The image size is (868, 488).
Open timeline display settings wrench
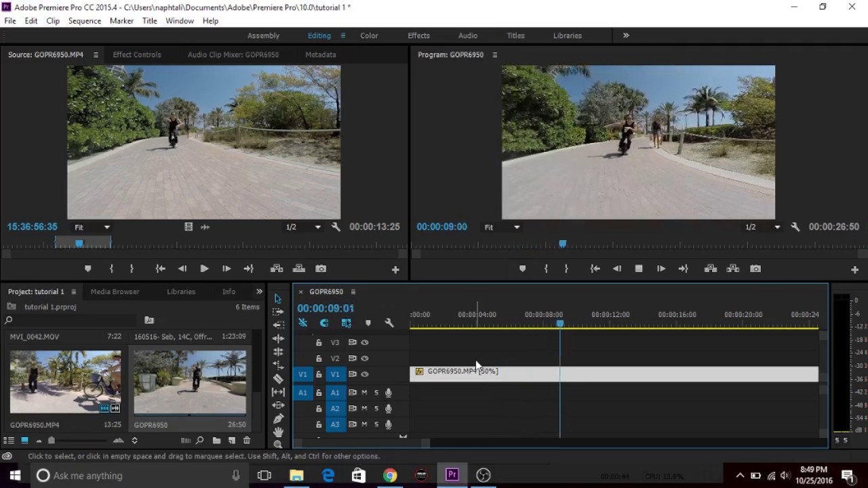tap(389, 323)
